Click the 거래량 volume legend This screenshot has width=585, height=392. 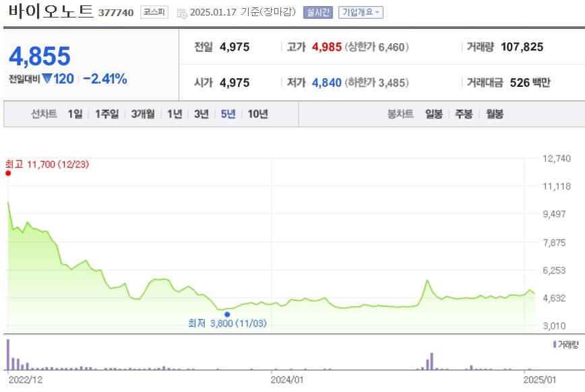565,345
